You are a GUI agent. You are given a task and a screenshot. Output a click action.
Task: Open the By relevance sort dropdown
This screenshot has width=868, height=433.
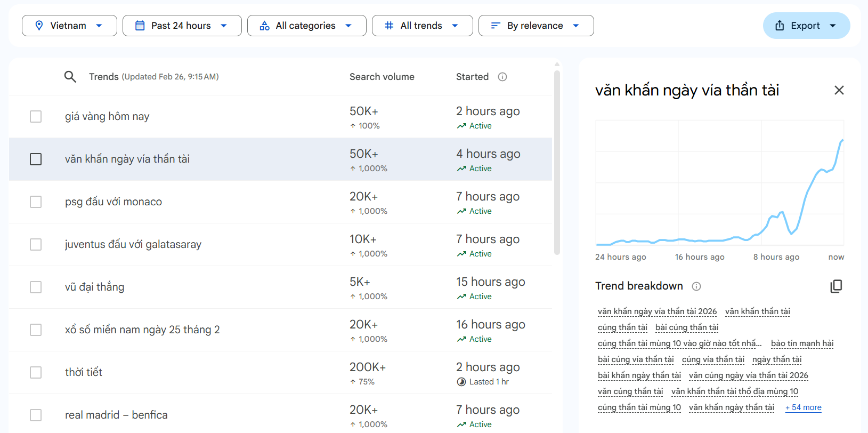[x=536, y=26]
